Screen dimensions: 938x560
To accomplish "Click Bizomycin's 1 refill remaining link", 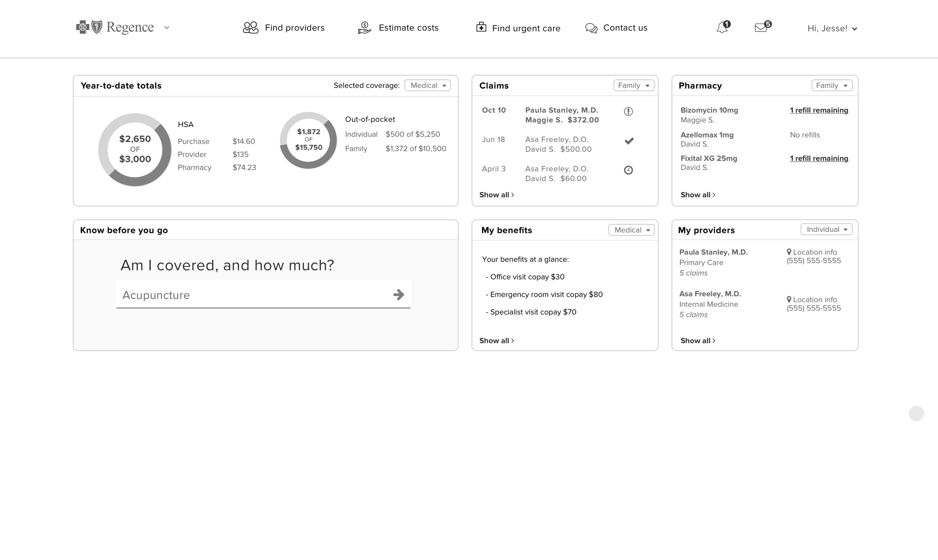I will coord(819,110).
